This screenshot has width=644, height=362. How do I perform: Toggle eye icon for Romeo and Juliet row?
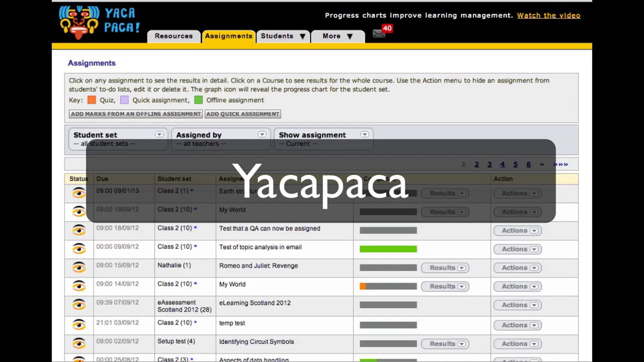click(x=79, y=267)
